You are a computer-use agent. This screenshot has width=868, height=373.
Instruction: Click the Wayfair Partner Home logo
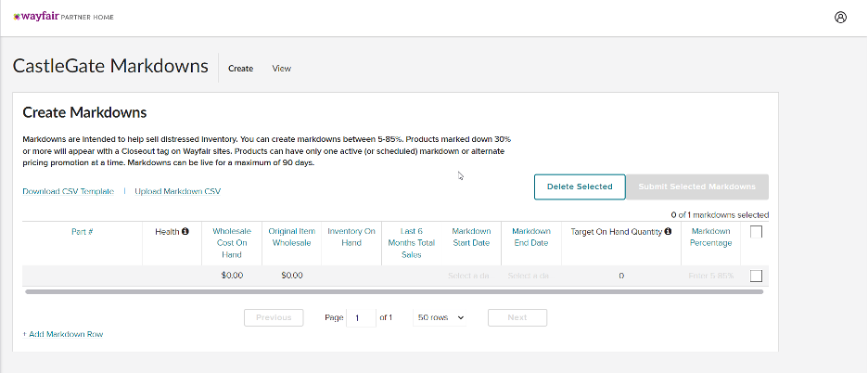tap(63, 17)
